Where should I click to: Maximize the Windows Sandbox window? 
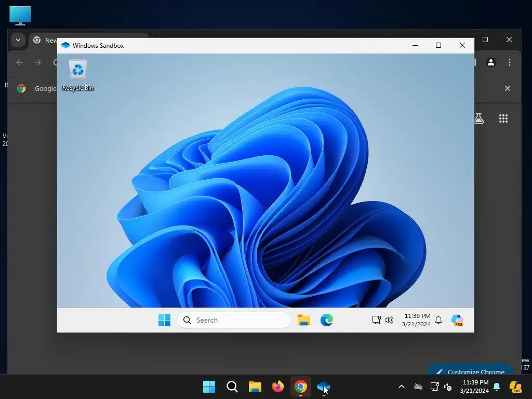coord(438,46)
